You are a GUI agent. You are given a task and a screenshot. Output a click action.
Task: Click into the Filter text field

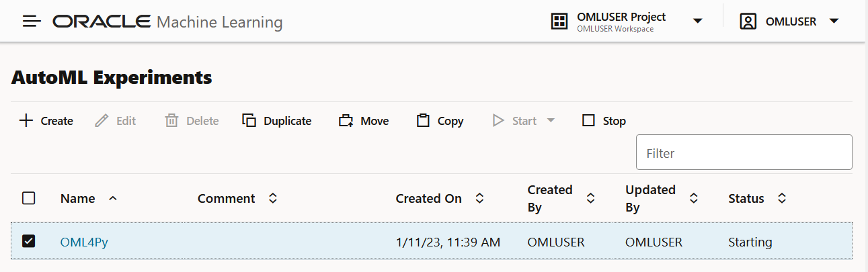pyautogui.click(x=744, y=152)
